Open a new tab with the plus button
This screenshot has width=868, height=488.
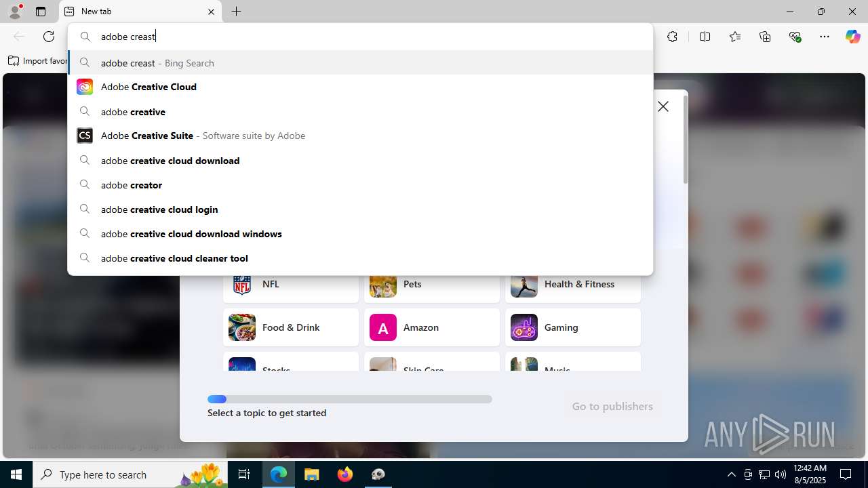(x=236, y=12)
